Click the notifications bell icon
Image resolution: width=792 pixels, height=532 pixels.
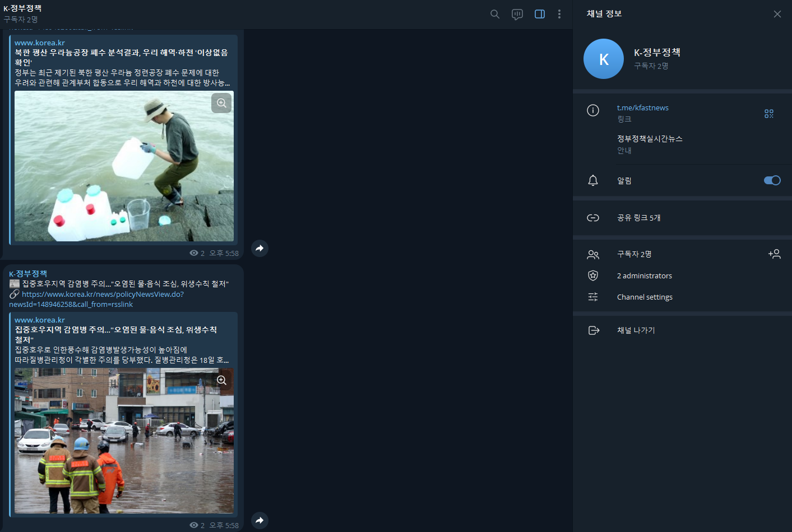tap(593, 180)
